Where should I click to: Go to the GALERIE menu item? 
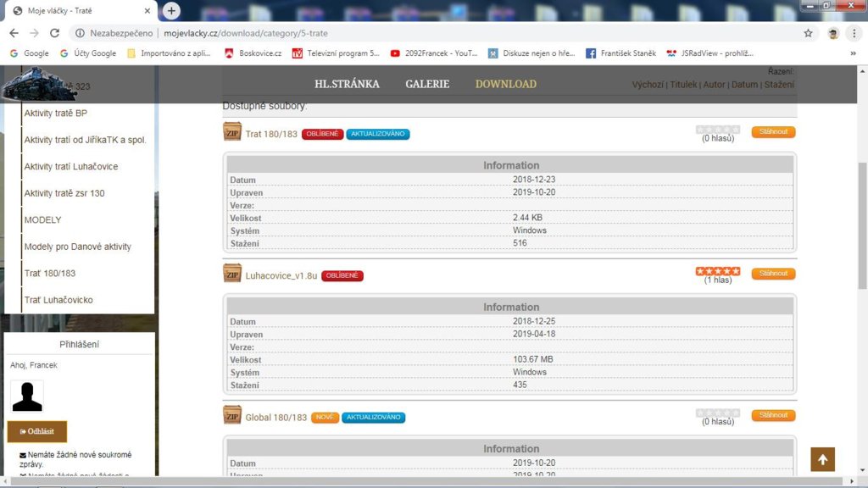pos(427,84)
